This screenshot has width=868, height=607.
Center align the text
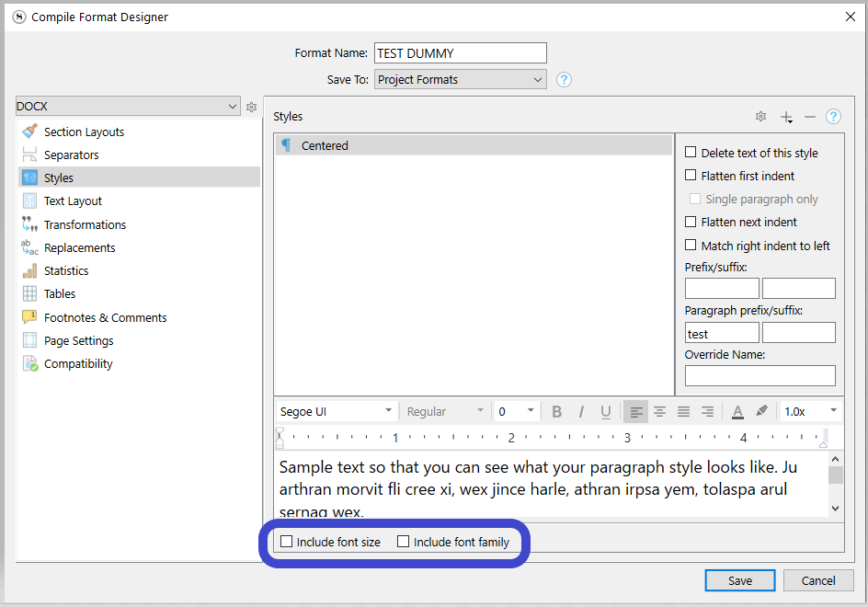tap(659, 411)
